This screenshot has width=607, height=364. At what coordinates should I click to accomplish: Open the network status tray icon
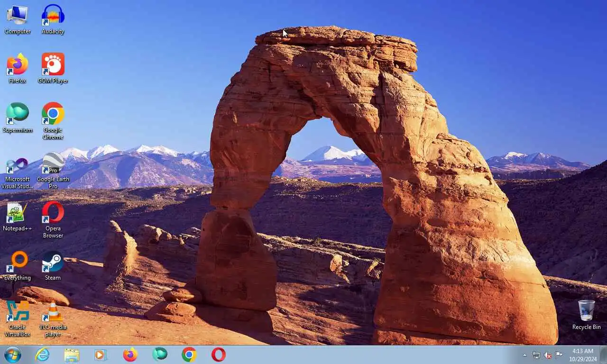536,355
